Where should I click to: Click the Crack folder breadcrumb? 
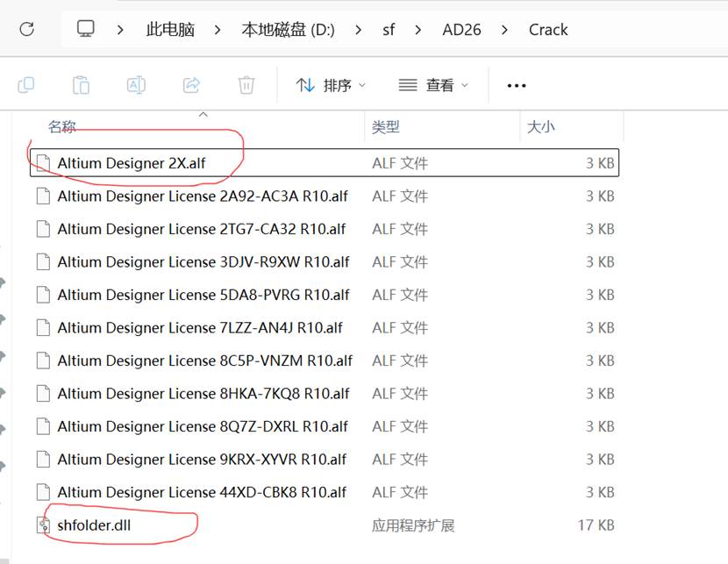point(548,30)
